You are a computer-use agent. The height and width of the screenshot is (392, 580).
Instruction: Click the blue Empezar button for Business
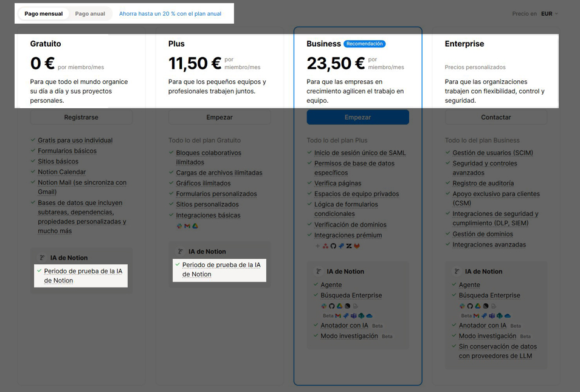(357, 117)
